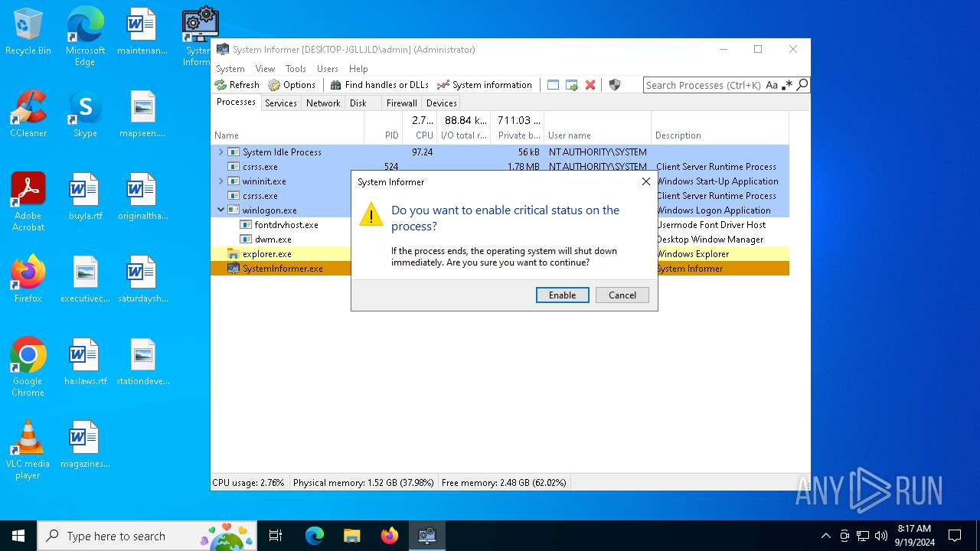The image size is (980, 551).
Task: Select the explorer.exe process row
Action: click(266, 254)
